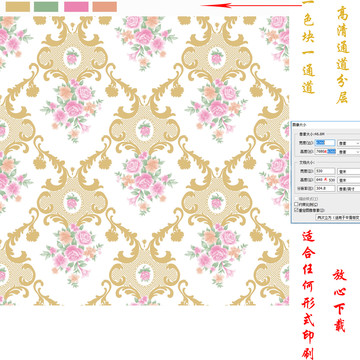
Task: Enable the constrain proportions checkbox
Action: click(x=296, y=204)
